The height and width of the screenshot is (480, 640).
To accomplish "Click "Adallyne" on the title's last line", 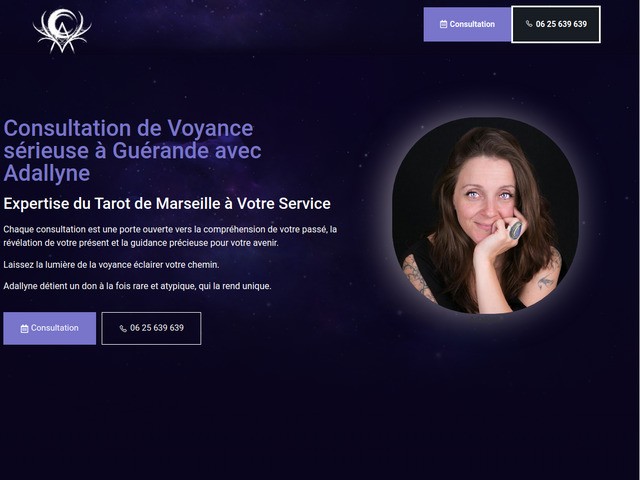I will (47, 173).
